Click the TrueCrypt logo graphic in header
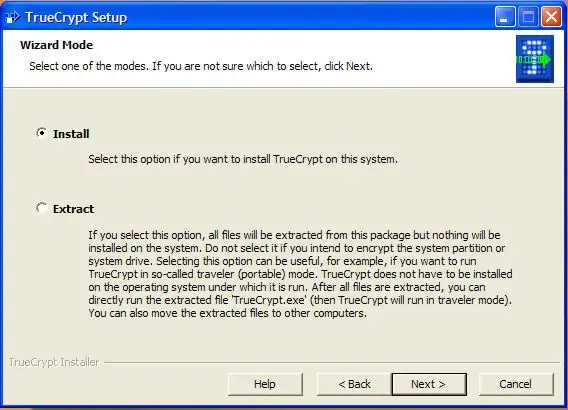The height and width of the screenshot is (410, 568). [535, 59]
